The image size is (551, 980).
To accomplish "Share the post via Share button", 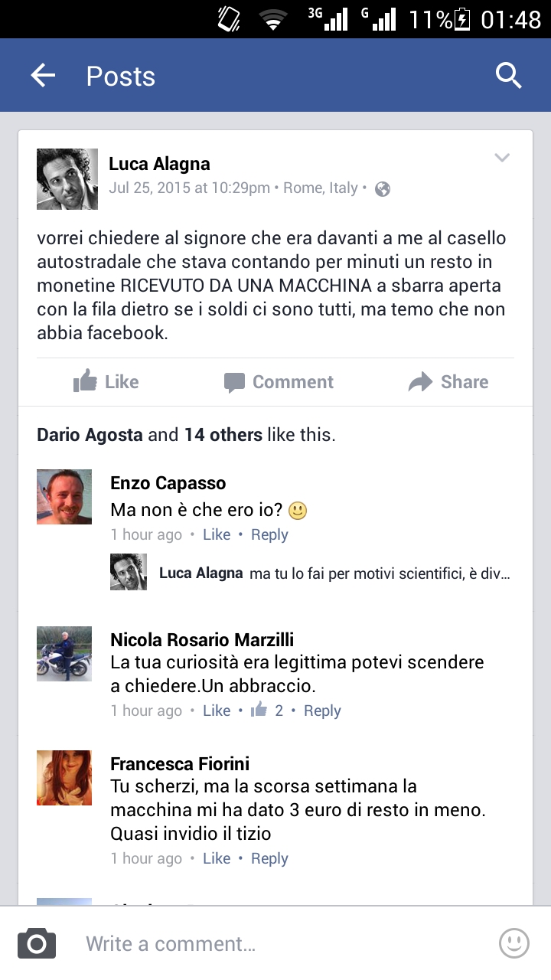I will [x=448, y=381].
